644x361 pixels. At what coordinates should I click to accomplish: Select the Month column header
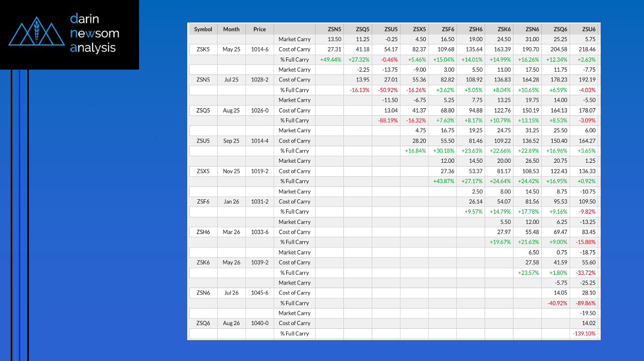tap(232, 29)
